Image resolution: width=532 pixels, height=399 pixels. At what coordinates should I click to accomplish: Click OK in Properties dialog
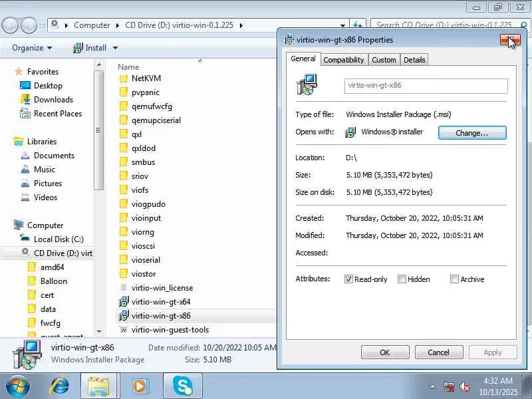tap(385, 352)
